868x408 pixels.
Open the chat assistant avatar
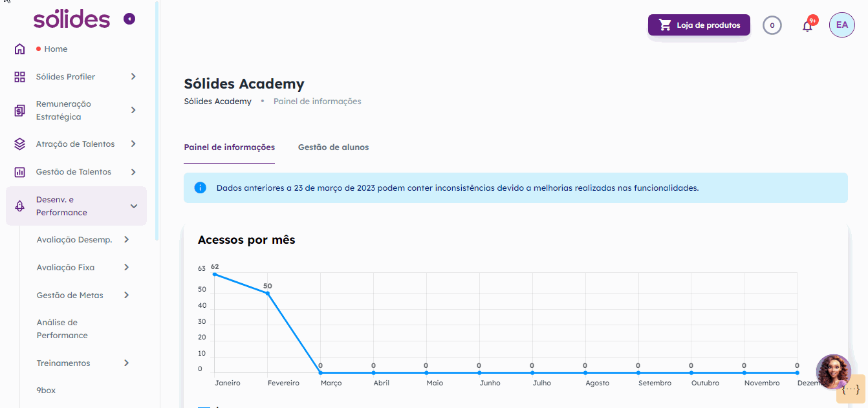point(834,371)
